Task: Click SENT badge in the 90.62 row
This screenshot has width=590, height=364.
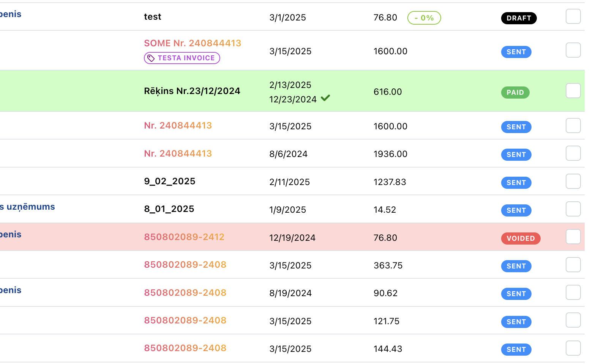Action: pos(516,294)
